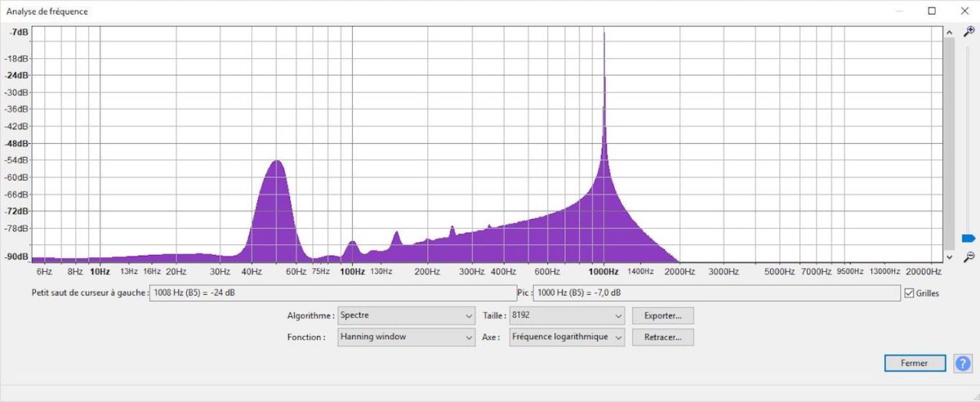Click the cursor readout field showing 1008 Hz

(332, 293)
